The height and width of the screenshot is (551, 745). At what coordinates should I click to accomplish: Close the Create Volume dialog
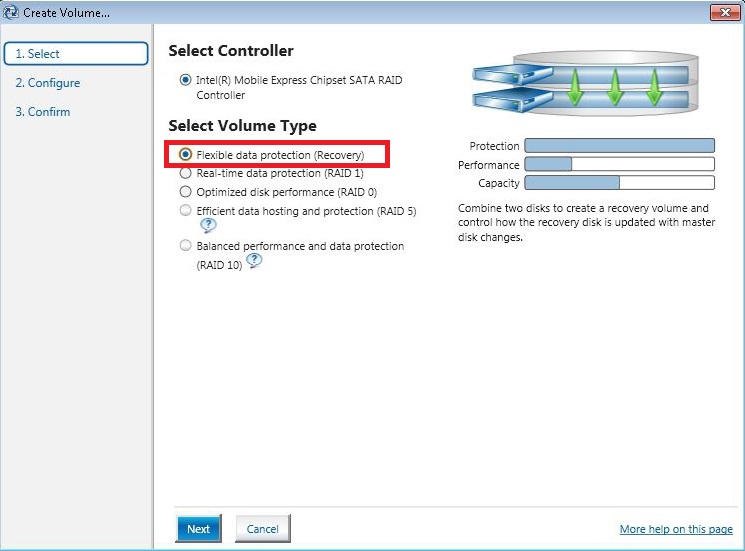coord(725,12)
